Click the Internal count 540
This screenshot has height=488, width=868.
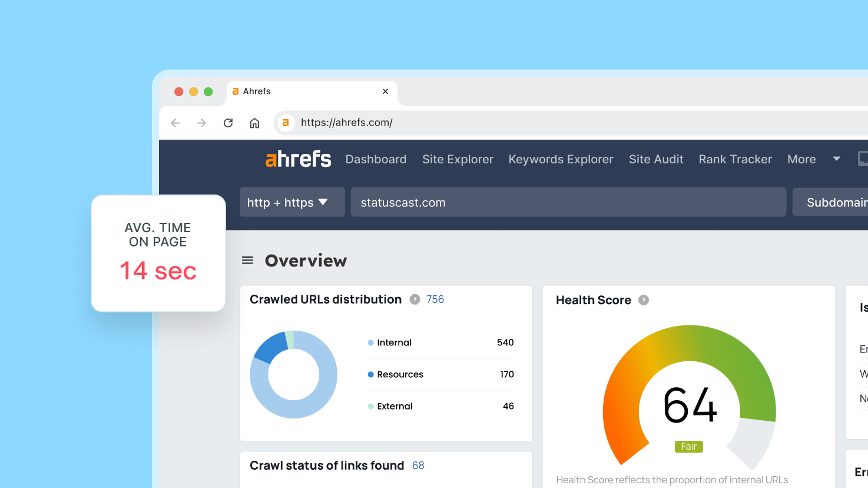click(505, 342)
